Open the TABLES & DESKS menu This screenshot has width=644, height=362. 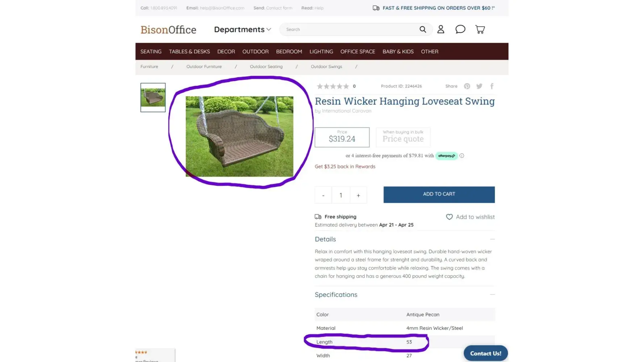tap(189, 51)
